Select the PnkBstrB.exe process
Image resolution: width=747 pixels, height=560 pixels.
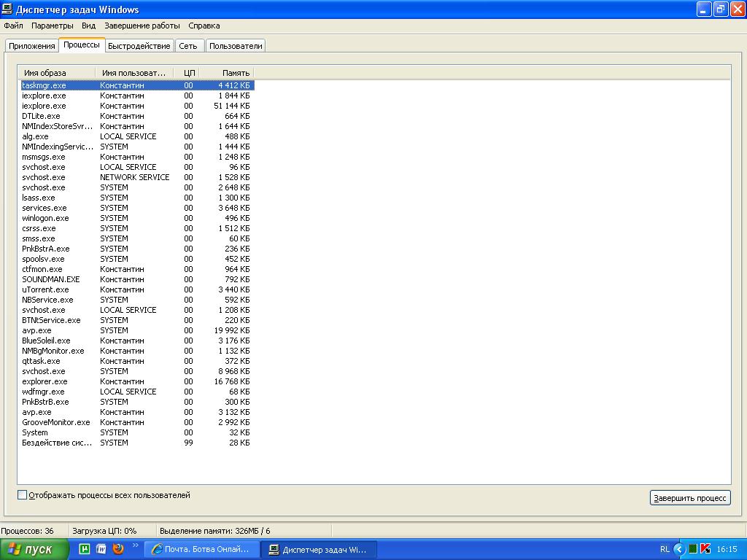(x=137, y=402)
